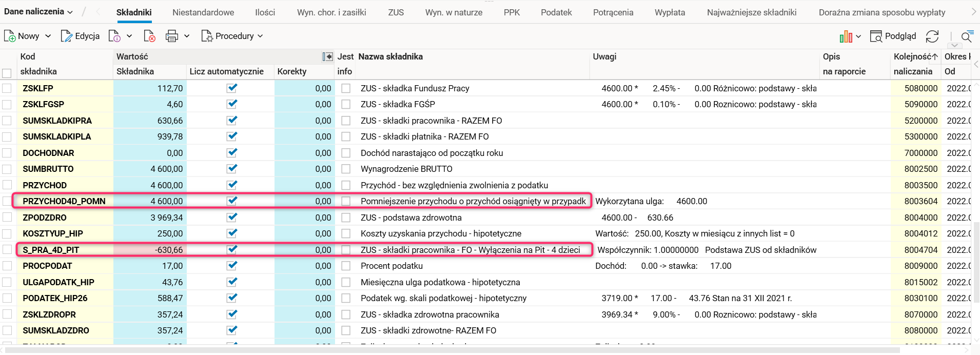This screenshot has width=980, height=355.
Task: Switch to the ZUS tab
Action: (x=396, y=12)
